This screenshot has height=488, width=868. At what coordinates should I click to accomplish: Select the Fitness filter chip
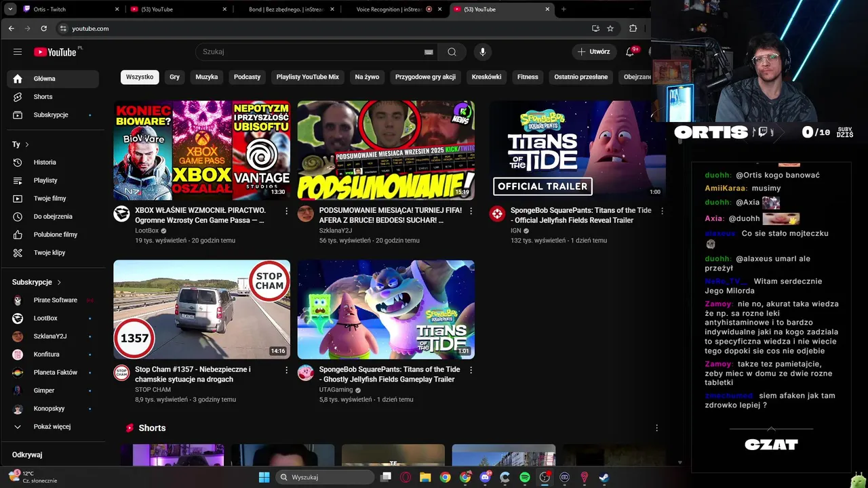(528, 77)
